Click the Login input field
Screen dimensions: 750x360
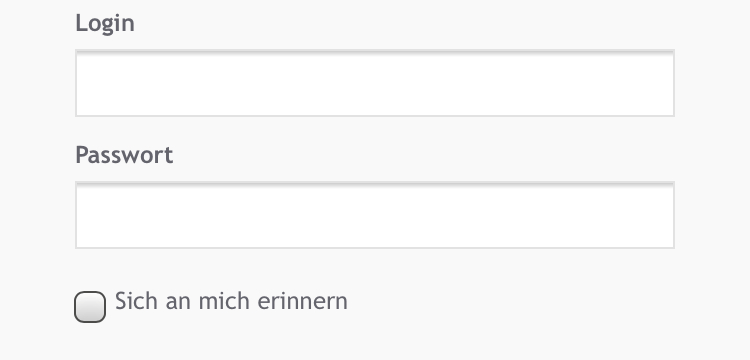coord(375,83)
